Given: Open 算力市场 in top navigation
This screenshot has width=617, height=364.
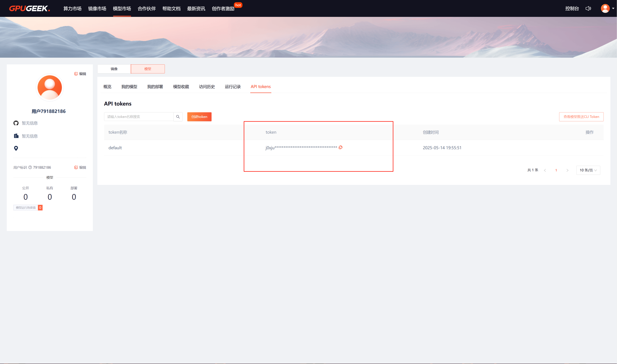Looking at the screenshot, I should [x=72, y=9].
